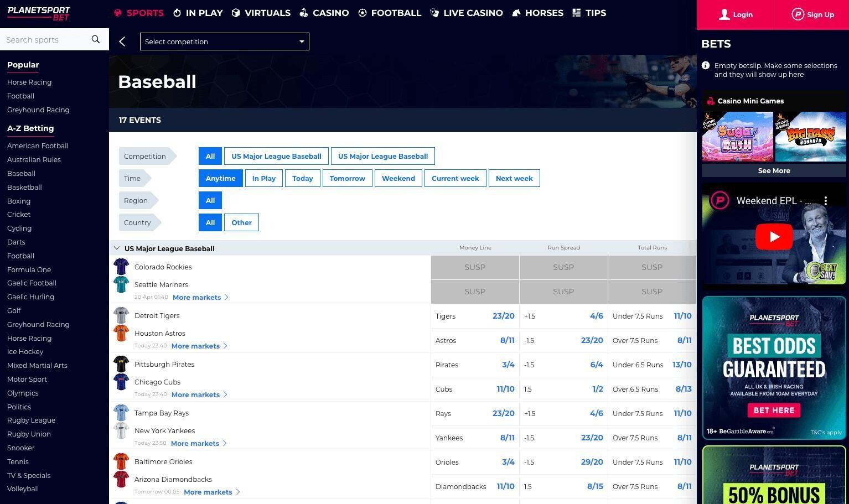Open the Sugar Rush game thumbnail
The height and width of the screenshot is (504, 849).
coord(738,137)
